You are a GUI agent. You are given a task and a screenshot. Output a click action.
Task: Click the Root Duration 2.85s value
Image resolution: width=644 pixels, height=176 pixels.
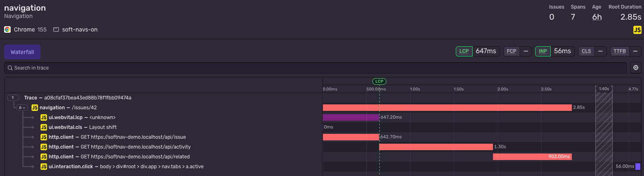[631, 17]
